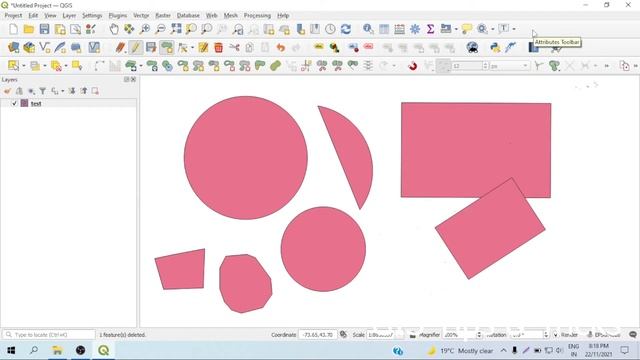This screenshot has width=640, height=360.
Task: Open the Layer menu
Action: tap(69, 15)
